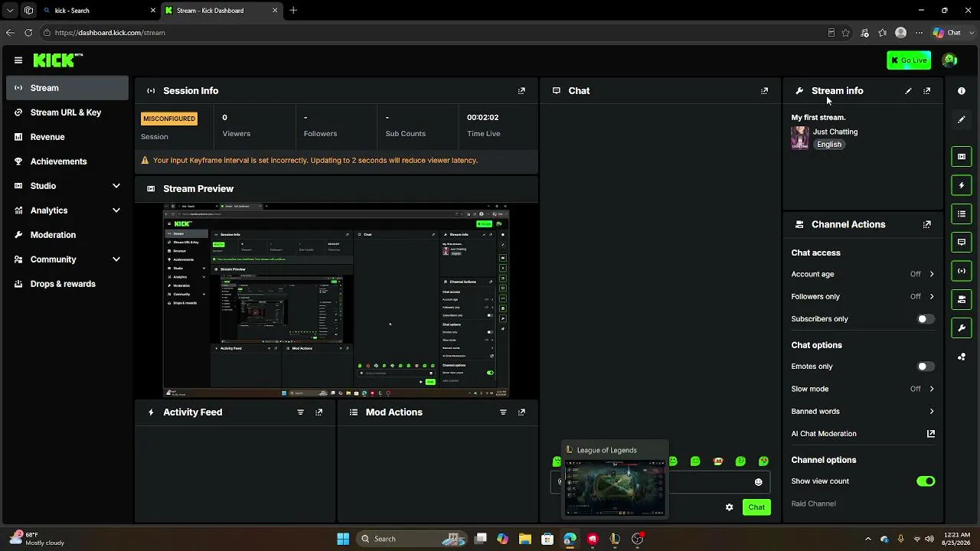This screenshot has width=980, height=551.
Task: Pop out the Session Info panel
Action: pyautogui.click(x=521, y=90)
